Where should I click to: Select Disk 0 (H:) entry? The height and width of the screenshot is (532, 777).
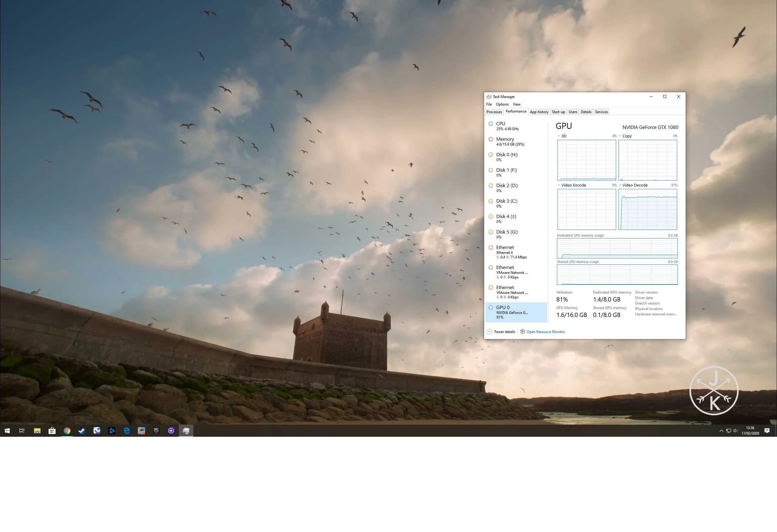click(516, 157)
